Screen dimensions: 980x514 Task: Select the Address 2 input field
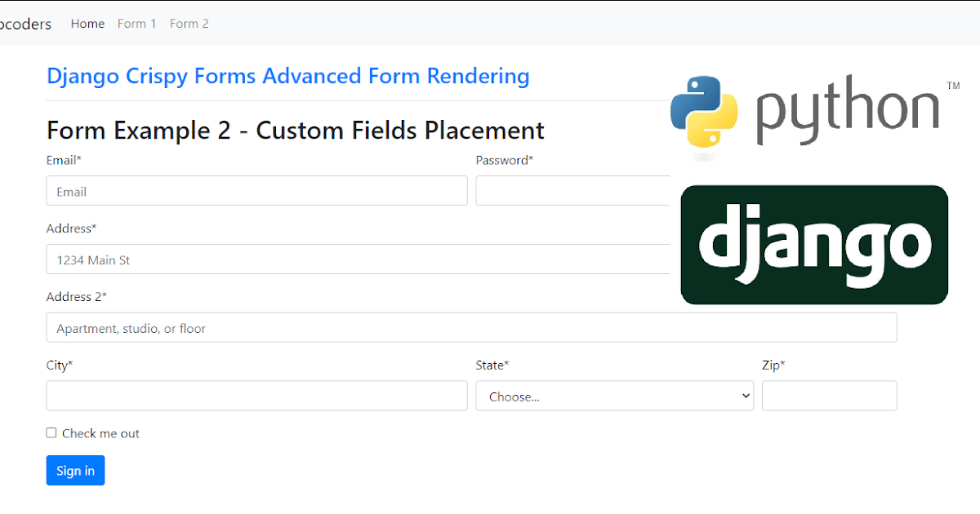click(x=470, y=327)
